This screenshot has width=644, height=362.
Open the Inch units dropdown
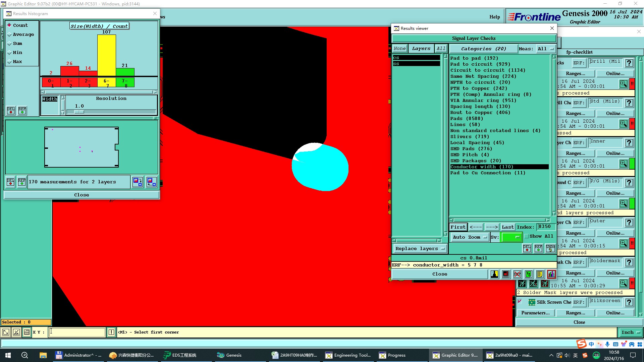tap(630, 333)
